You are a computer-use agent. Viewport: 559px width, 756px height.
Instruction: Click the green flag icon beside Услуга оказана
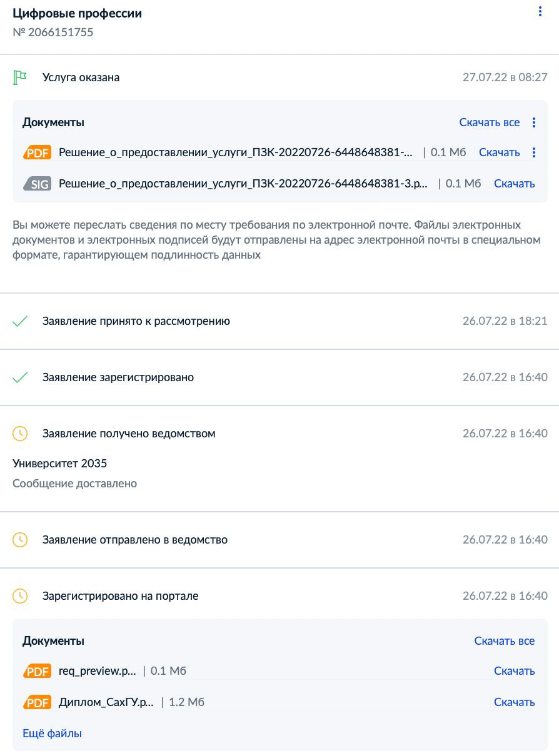point(19,77)
